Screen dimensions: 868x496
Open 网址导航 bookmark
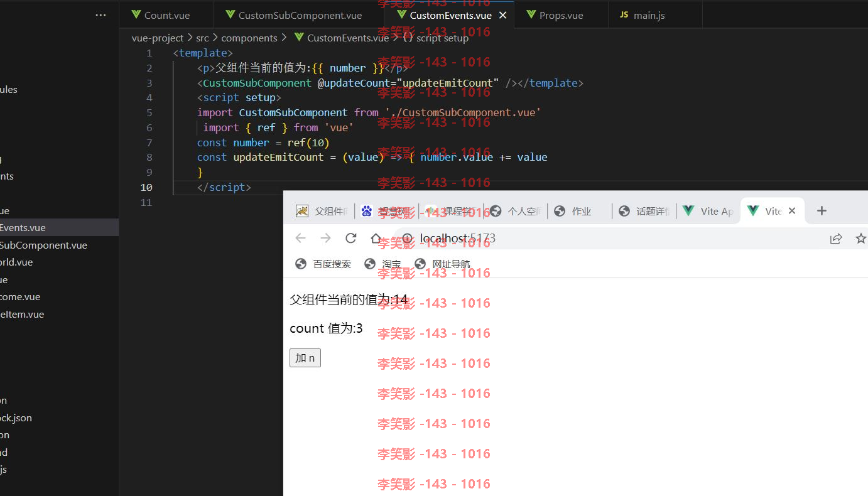pyautogui.click(x=442, y=264)
